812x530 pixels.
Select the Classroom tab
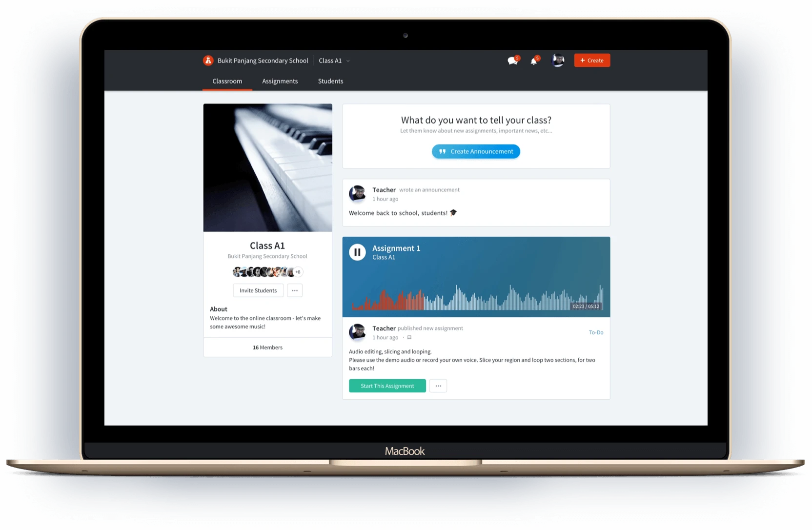(x=227, y=81)
